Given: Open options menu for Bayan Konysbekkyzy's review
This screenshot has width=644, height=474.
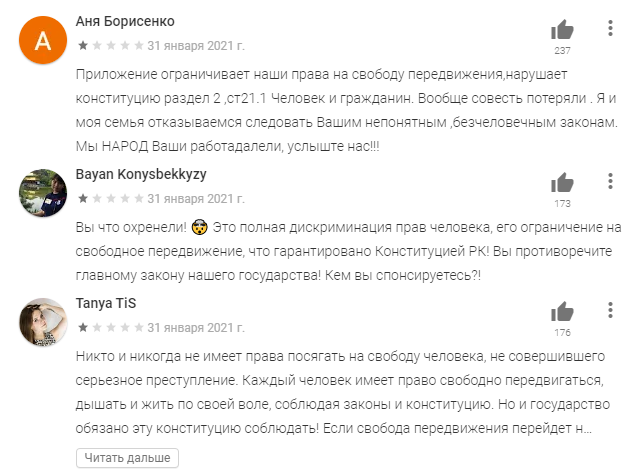Looking at the screenshot, I should pos(609,181).
